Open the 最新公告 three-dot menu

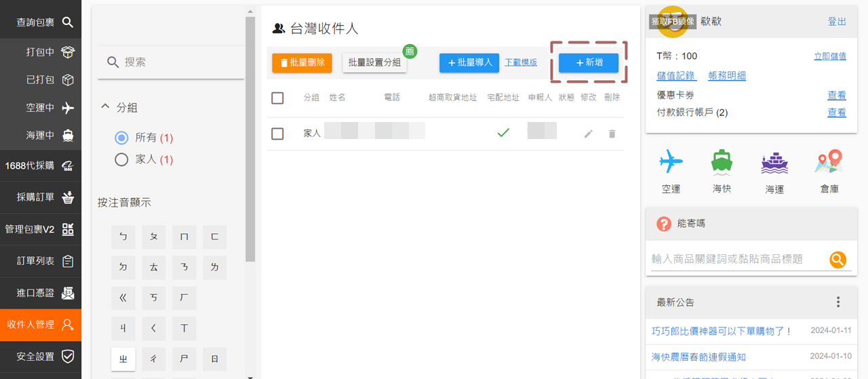pos(838,302)
